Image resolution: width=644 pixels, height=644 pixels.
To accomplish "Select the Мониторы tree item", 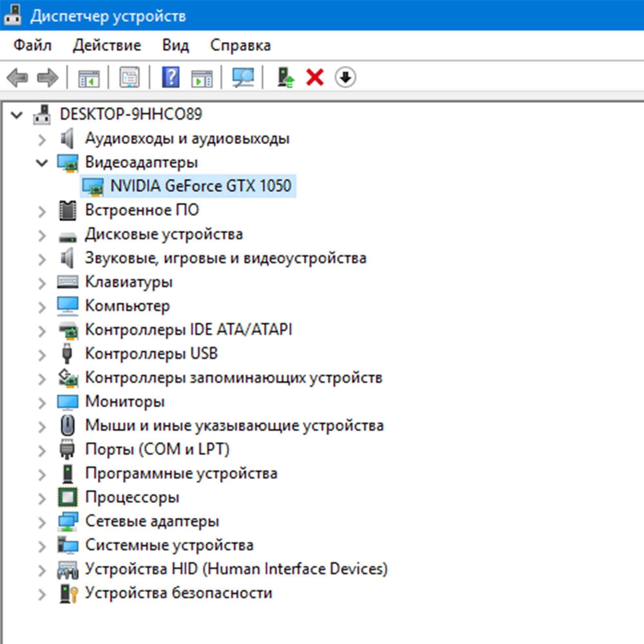I will click(125, 401).
